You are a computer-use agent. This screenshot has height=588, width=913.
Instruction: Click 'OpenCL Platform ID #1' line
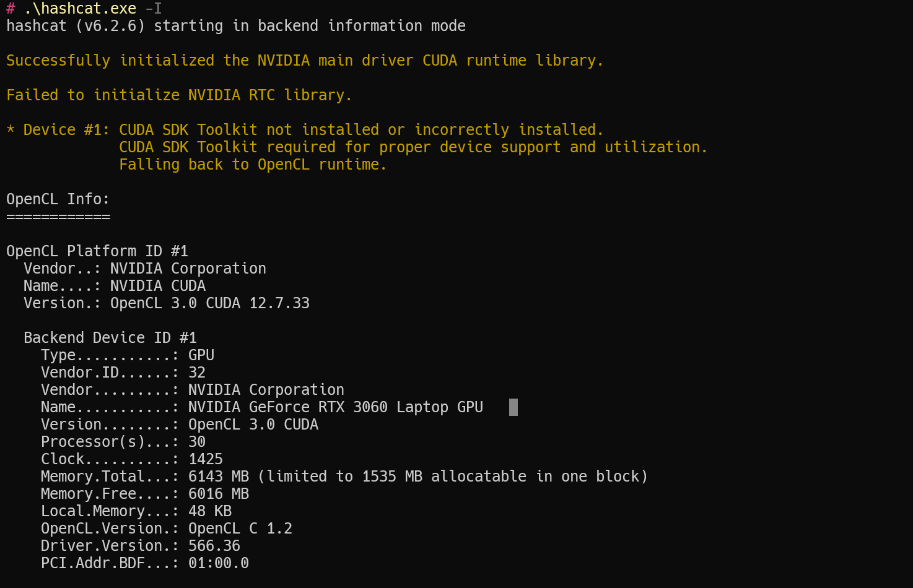pyautogui.click(x=97, y=251)
